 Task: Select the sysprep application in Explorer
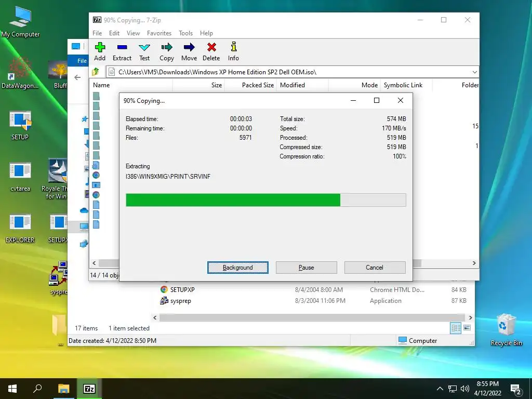pos(180,301)
